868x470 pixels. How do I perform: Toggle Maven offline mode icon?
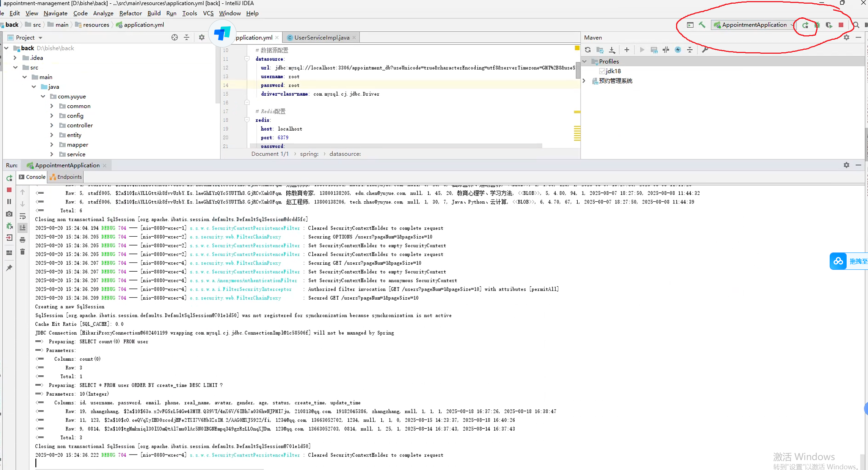tap(666, 50)
